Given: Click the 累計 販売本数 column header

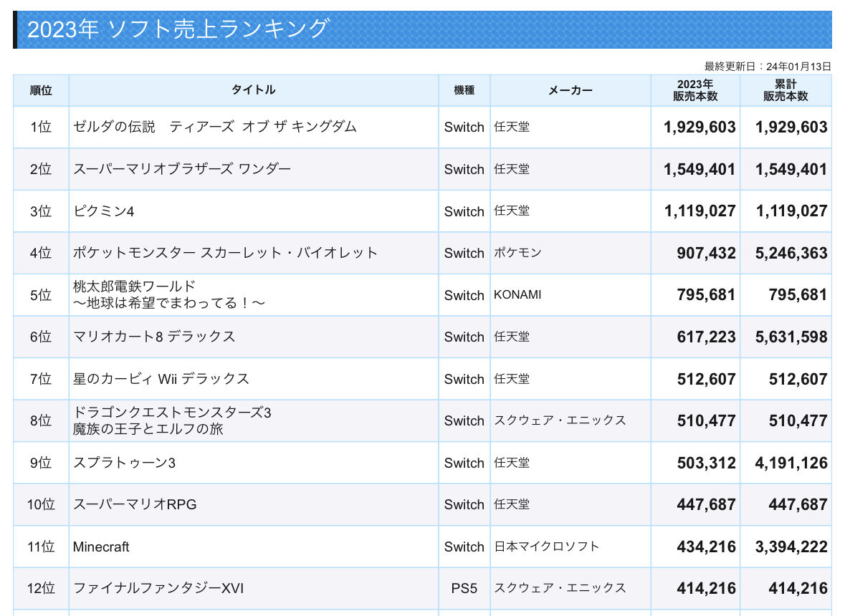Looking at the screenshot, I should (x=786, y=90).
